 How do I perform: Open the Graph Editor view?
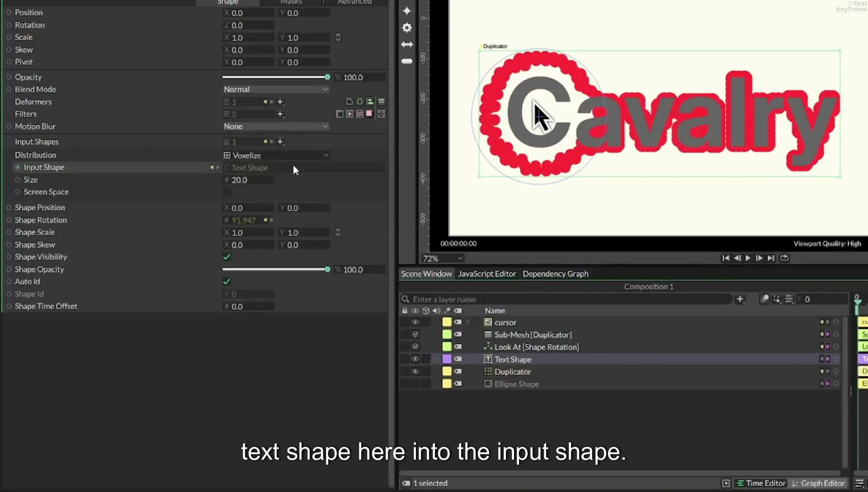tap(818, 483)
